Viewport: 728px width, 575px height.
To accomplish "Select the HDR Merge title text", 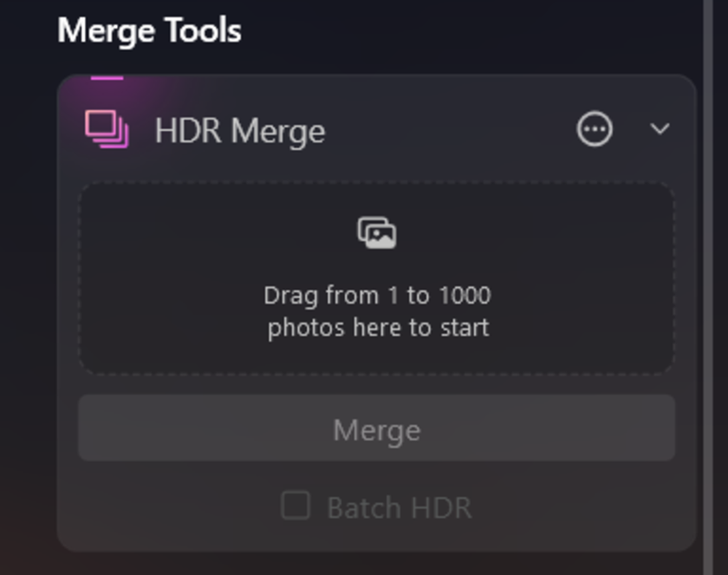I will coord(240,131).
